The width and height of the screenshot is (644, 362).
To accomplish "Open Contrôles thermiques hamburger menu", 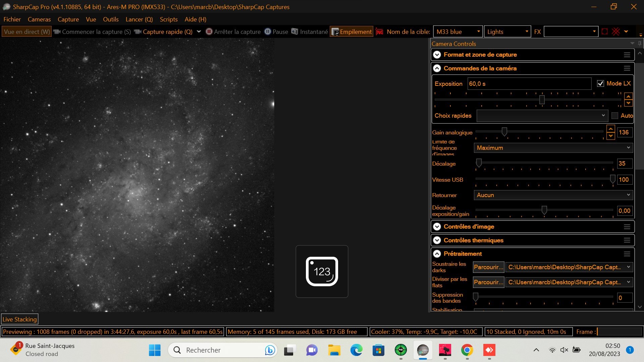I will point(627,240).
